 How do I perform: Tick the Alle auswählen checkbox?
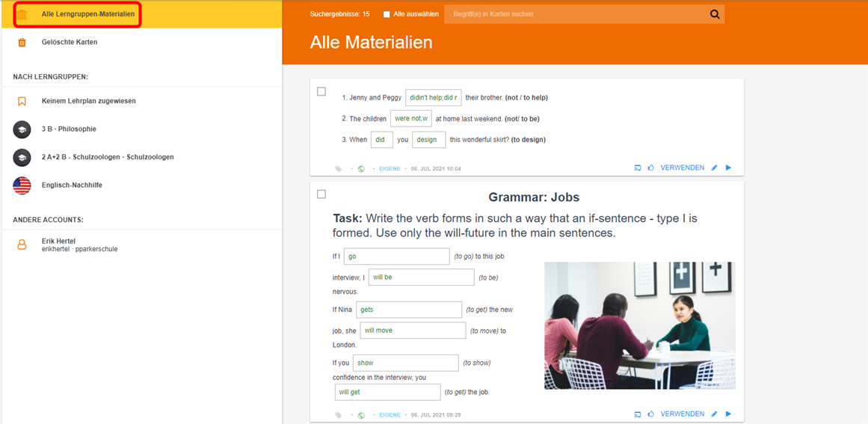coord(387,14)
